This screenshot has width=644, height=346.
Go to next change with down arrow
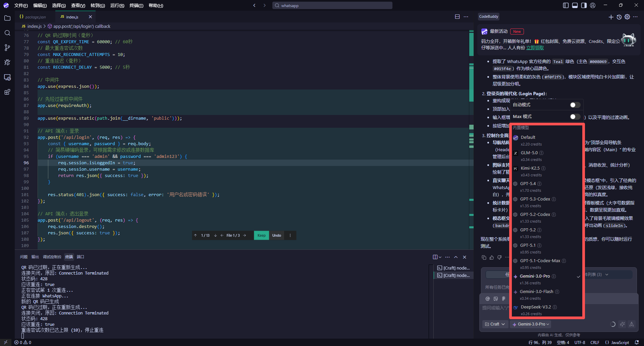pyautogui.click(x=215, y=235)
